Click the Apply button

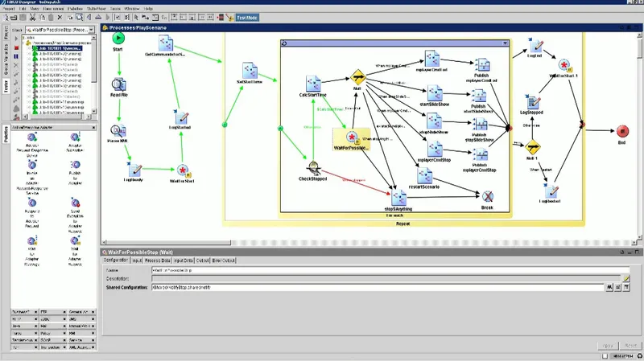coord(608,346)
